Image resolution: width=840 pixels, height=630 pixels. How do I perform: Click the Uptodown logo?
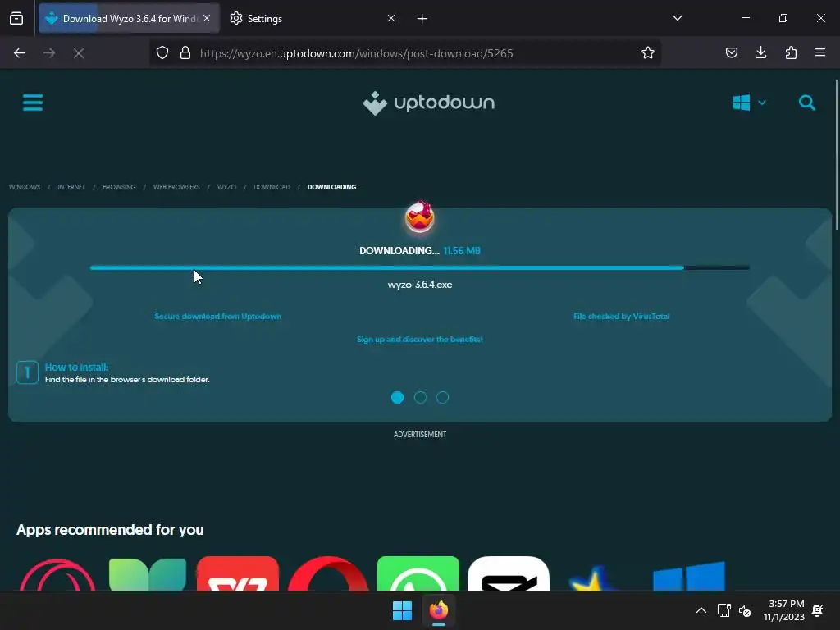click(428, 103)
